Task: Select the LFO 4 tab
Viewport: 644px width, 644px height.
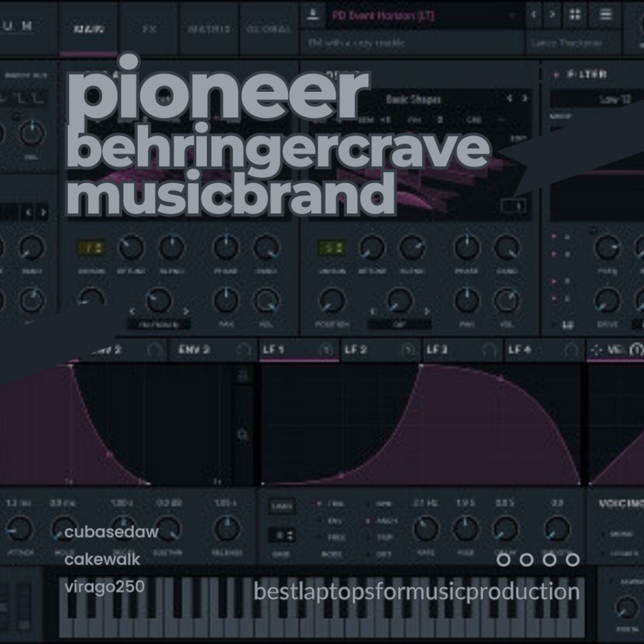Action: (x=545, y=350)
